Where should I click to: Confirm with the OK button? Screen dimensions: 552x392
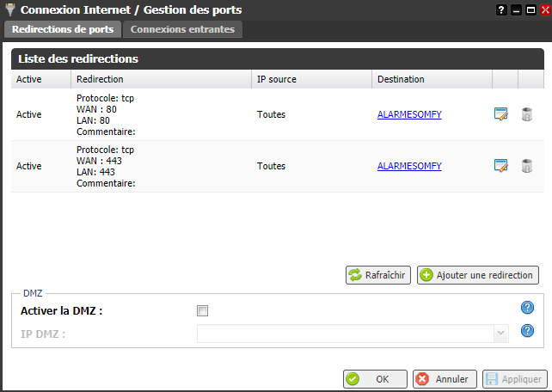(x=375, y=378)
